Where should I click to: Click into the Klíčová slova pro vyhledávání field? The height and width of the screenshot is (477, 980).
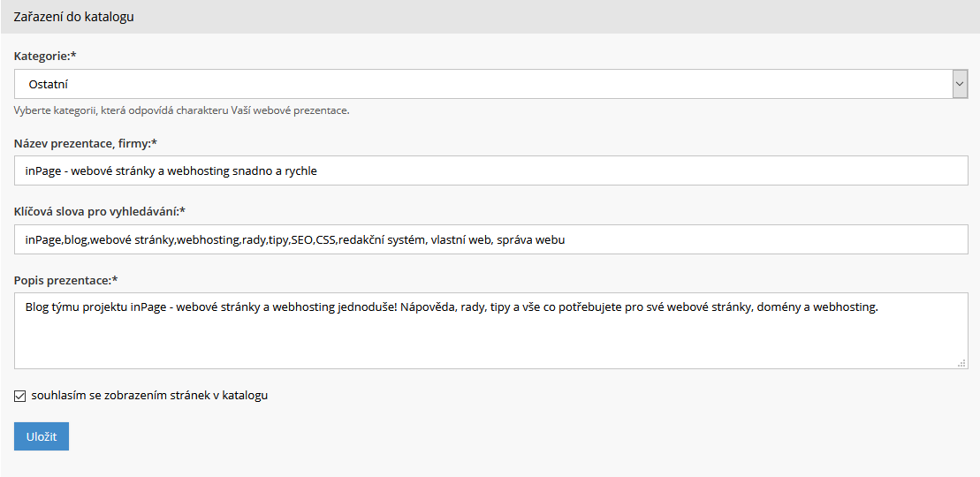pos(490,239)
